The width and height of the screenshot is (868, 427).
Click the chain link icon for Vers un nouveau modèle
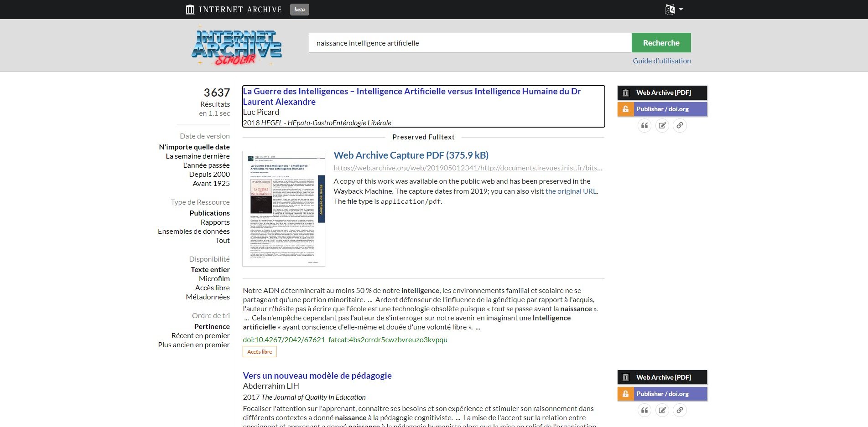tap(680, 410)
